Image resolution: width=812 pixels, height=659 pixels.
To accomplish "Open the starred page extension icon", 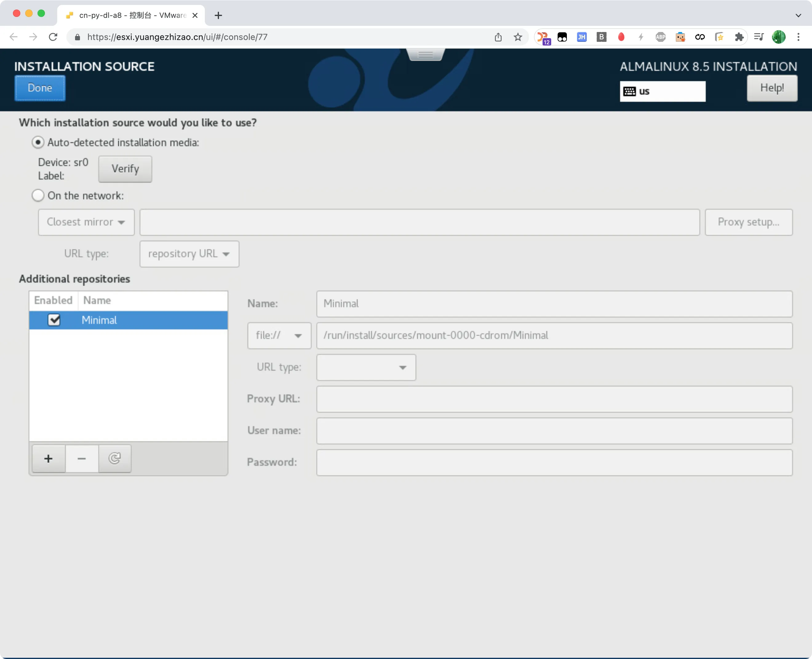I will [x=719, y=37].
